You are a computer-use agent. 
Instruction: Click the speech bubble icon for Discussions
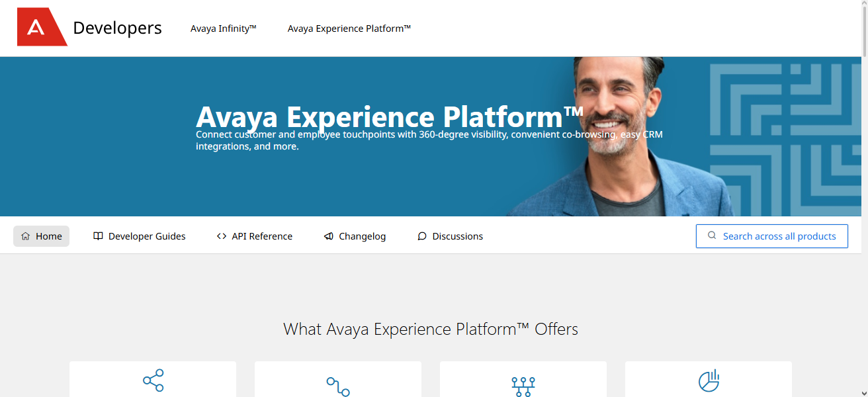pyautogui.click(x=422, y=236)
